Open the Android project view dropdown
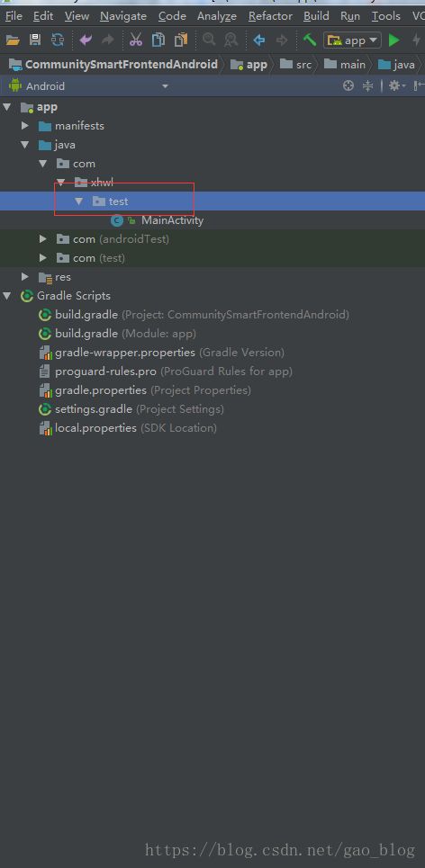 [88, 85]
